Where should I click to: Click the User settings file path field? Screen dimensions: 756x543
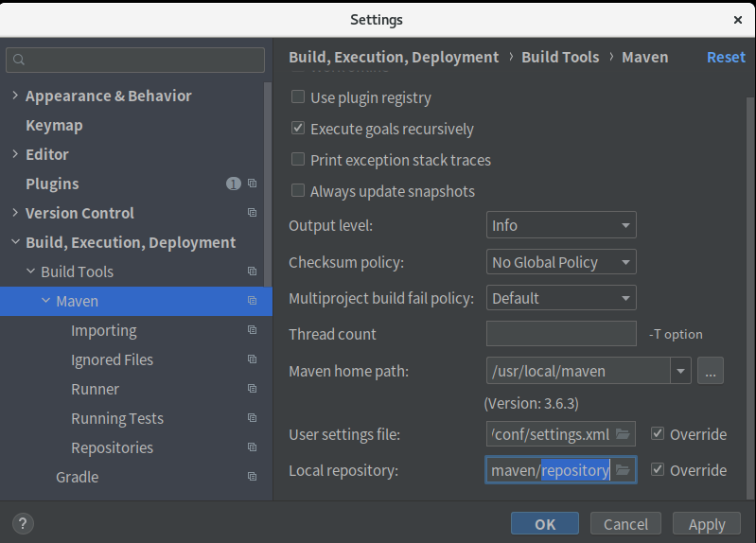click(x=551, y=434)
